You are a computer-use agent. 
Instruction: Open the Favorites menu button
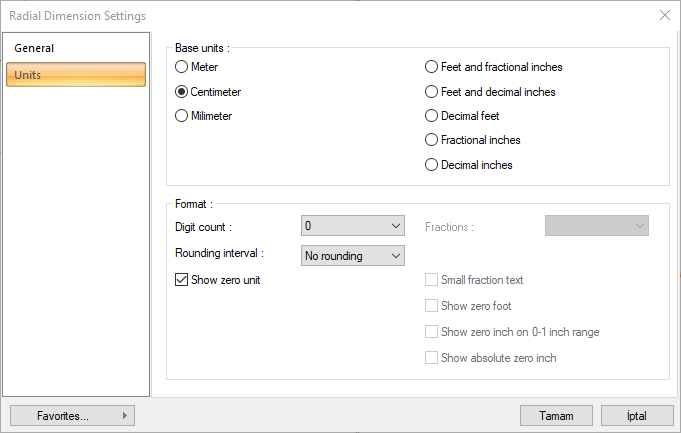72,415
